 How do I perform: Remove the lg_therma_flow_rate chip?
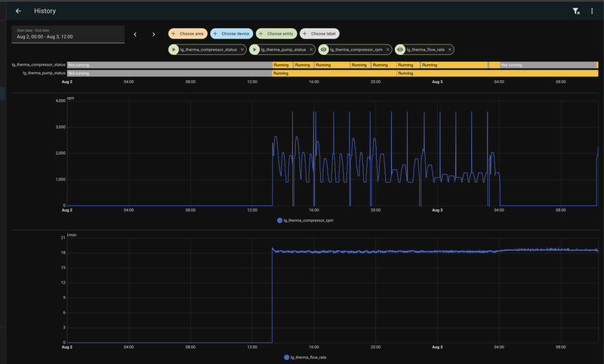pyautogui.click(x=450, y=50)
